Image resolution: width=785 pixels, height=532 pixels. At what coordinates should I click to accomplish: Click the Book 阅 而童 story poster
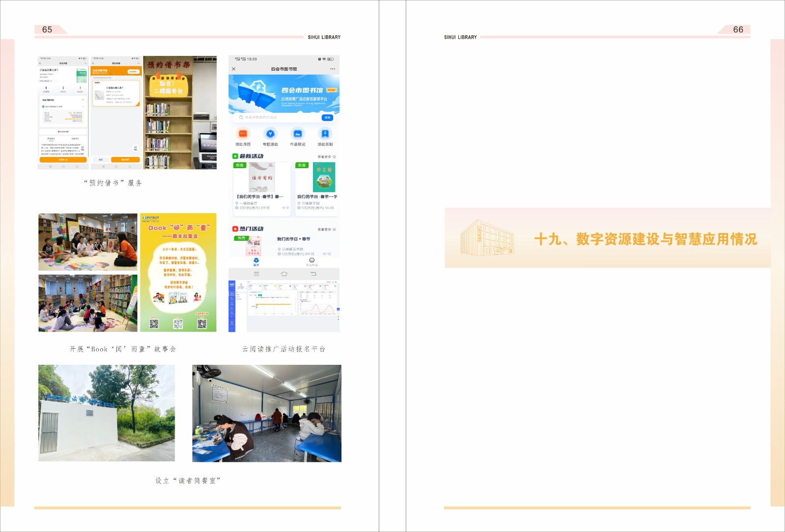[178, 273]
